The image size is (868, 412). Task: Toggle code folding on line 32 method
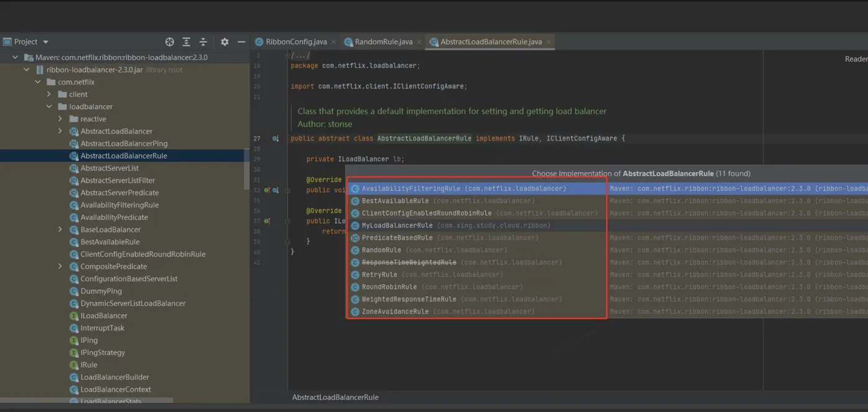point(287,190)
